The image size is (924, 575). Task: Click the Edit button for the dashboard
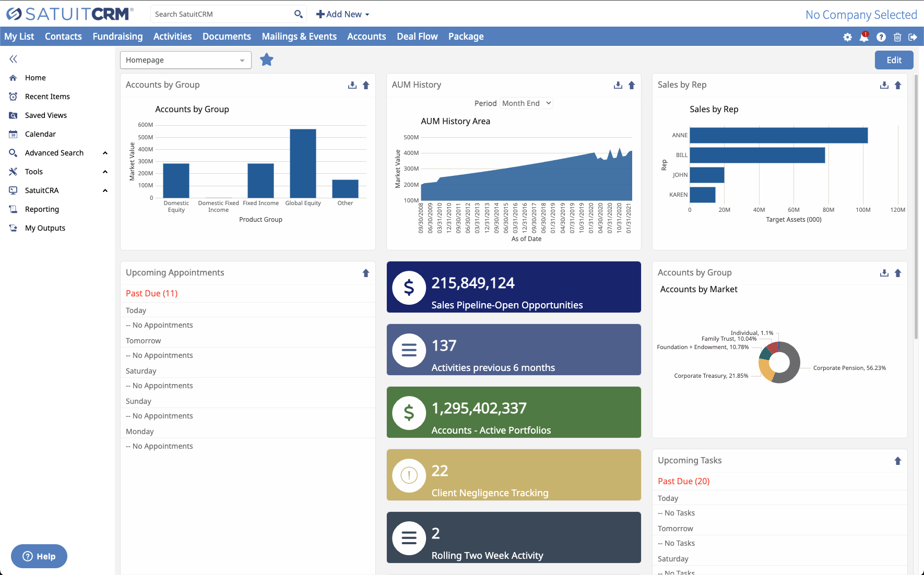click(894, 59)
